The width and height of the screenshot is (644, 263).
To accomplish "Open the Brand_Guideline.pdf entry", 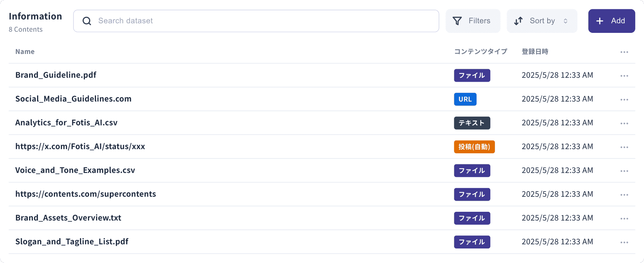I will 56,75.
